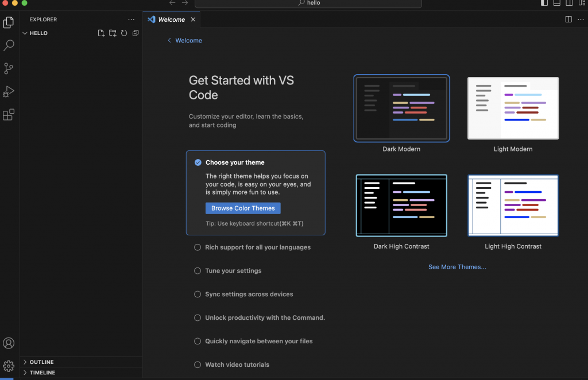
Task: Click Browse Color Themes button
Action: (243, 208)
